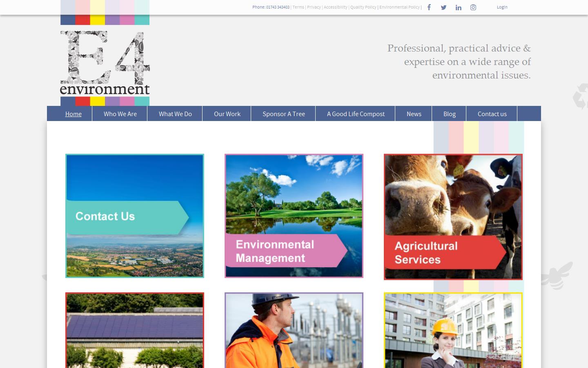The height and width of the screenshot is (368, 588).
Task: Open the Instagram profile icon
Action: 473,7
